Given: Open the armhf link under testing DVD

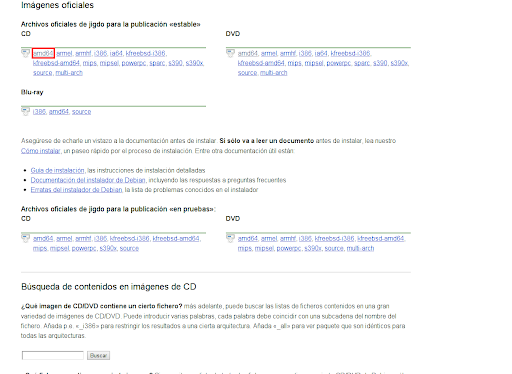Looking at the screenshot, I should pos(288,239).
